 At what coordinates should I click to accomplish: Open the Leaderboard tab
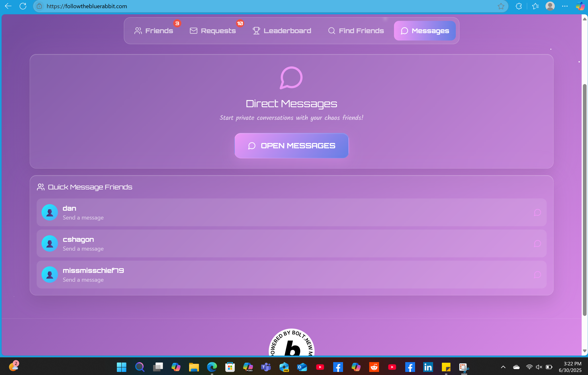pyautogui.click(x=282, y=31)
